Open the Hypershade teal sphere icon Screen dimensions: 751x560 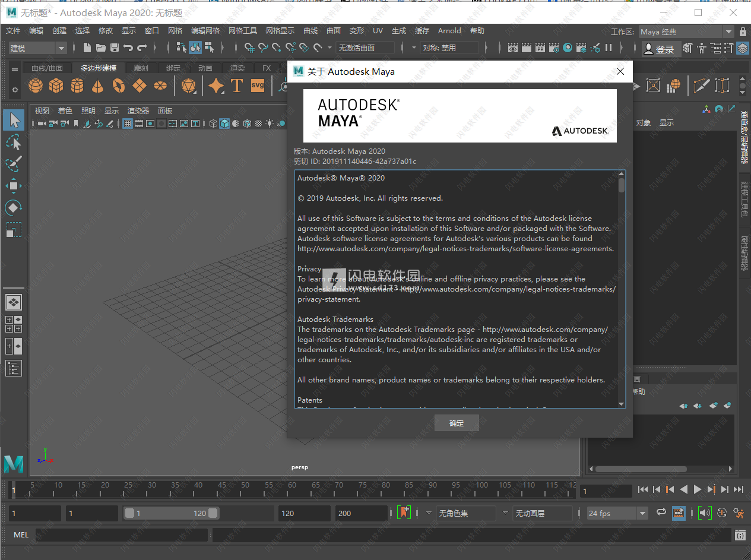point(568,48)
